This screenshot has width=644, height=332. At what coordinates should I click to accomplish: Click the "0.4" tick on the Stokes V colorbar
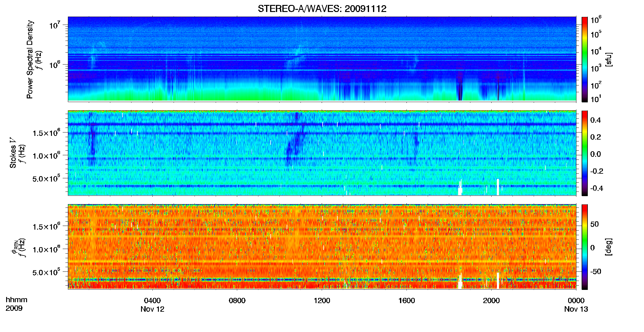[595, 120]
